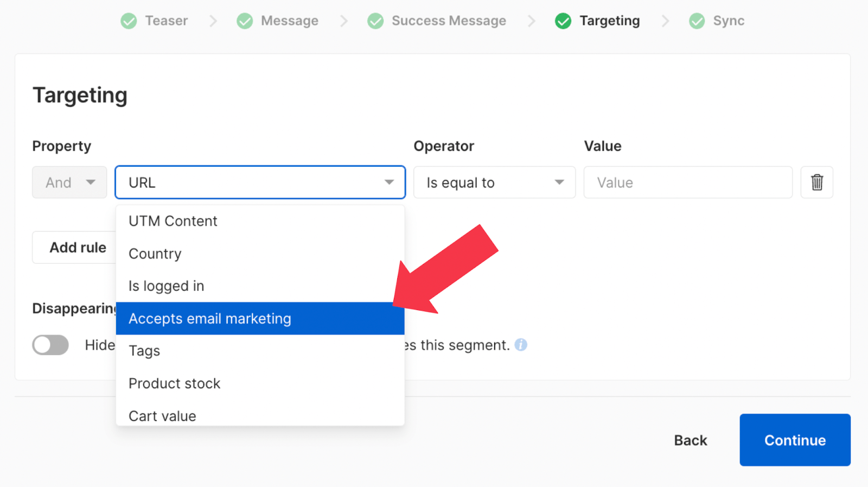
Task: Click the Teaser step green checkmark
Action: 129,21
